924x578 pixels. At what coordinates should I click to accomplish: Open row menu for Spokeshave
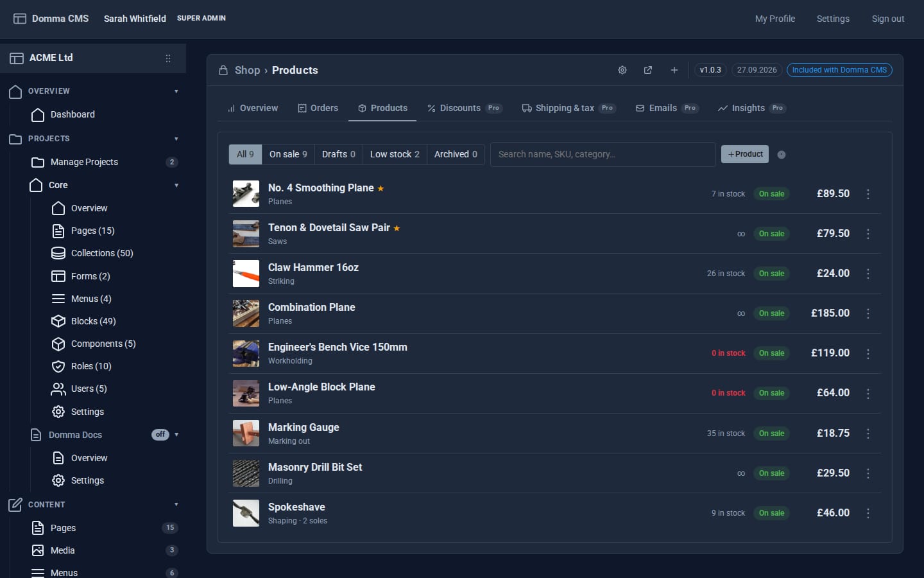point(868,513)
